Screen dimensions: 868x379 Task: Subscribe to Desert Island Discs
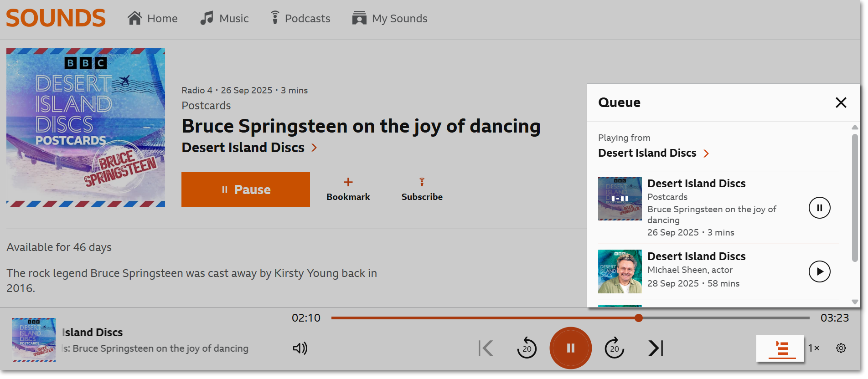tap(422, 189)
